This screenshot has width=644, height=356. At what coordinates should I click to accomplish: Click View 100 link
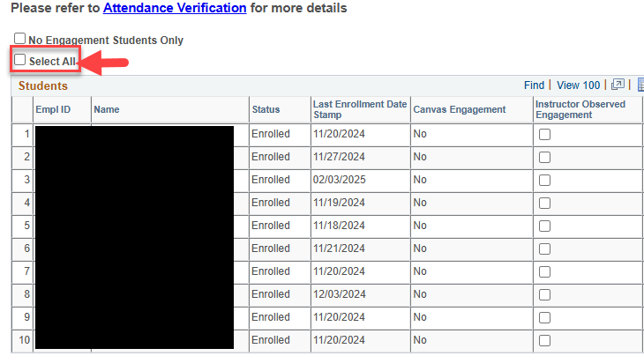579,85
